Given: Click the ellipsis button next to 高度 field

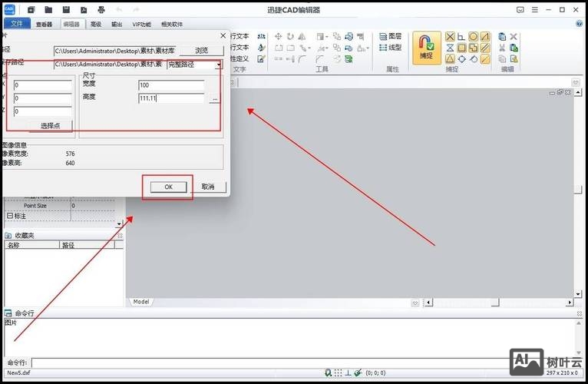Looking at the screenshot, I should click(x=214, y=99).
